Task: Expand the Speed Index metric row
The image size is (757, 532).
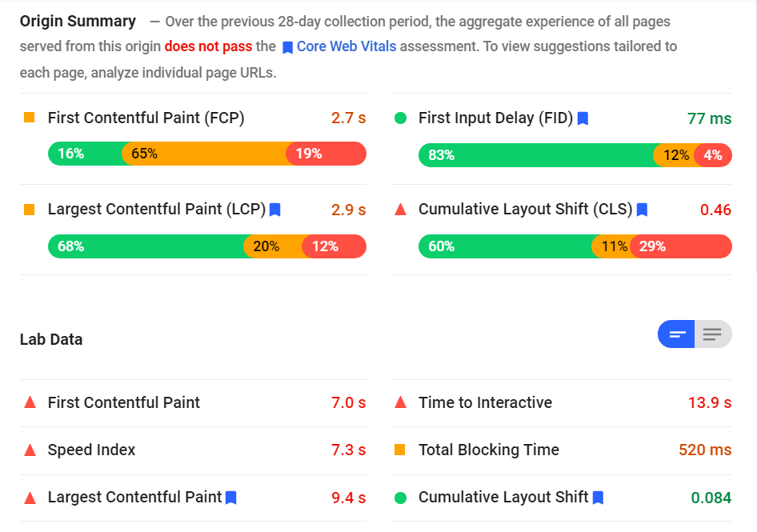Action: coord(193,450)
